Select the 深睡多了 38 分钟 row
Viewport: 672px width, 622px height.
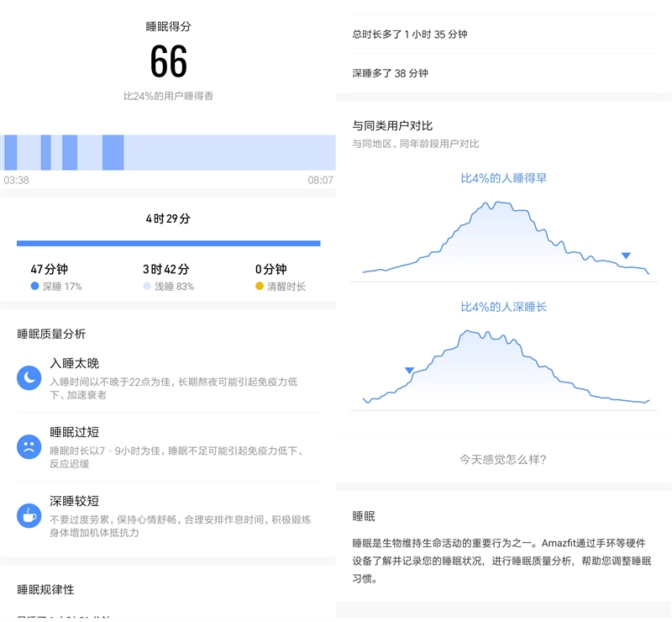point(502,73)
